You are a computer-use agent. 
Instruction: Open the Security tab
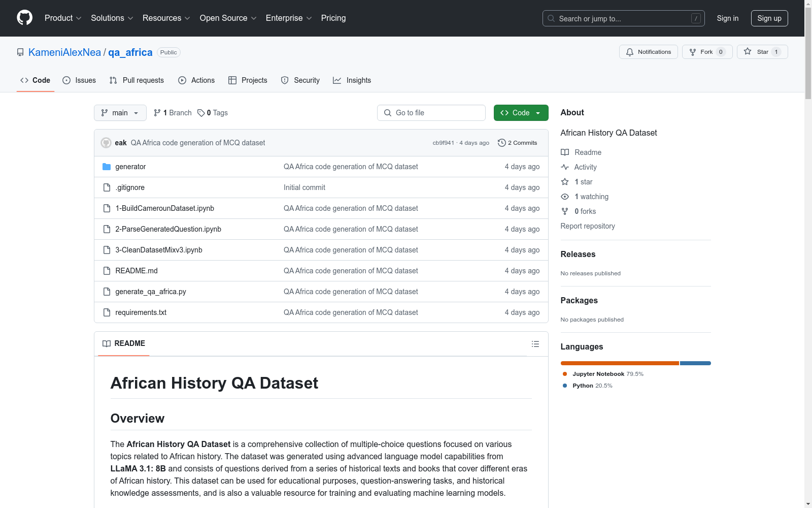(x=300, y=80)
